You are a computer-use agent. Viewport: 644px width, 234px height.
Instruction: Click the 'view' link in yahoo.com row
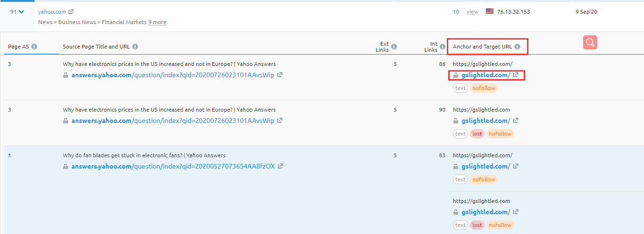[x=472, y=12]
